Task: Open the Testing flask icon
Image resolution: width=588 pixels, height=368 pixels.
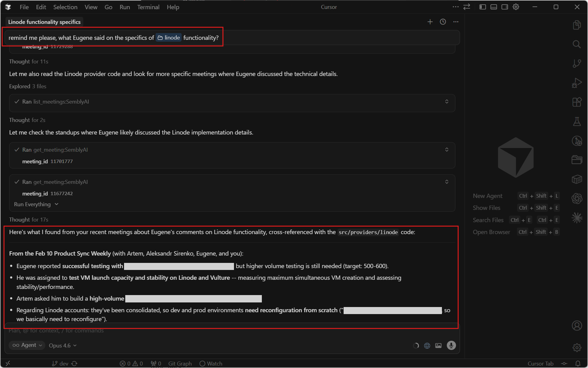Action: click(577, 122)
